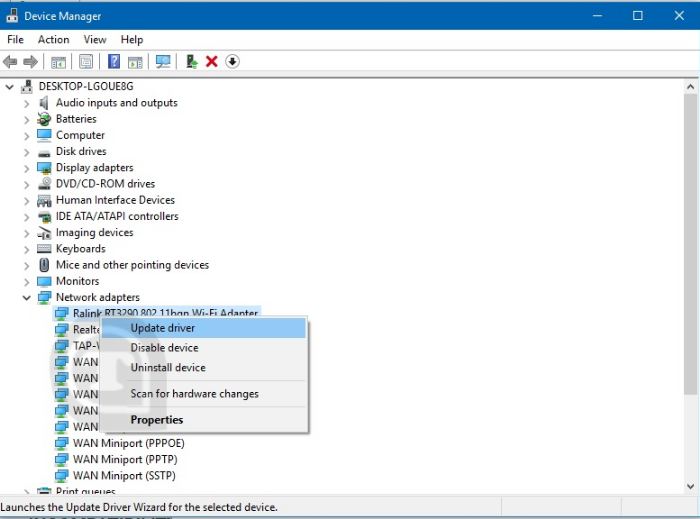Click the vertical scrollbar thumb
Image resolution: width=700 pixels, height=519 pixels.
[690, 244]
